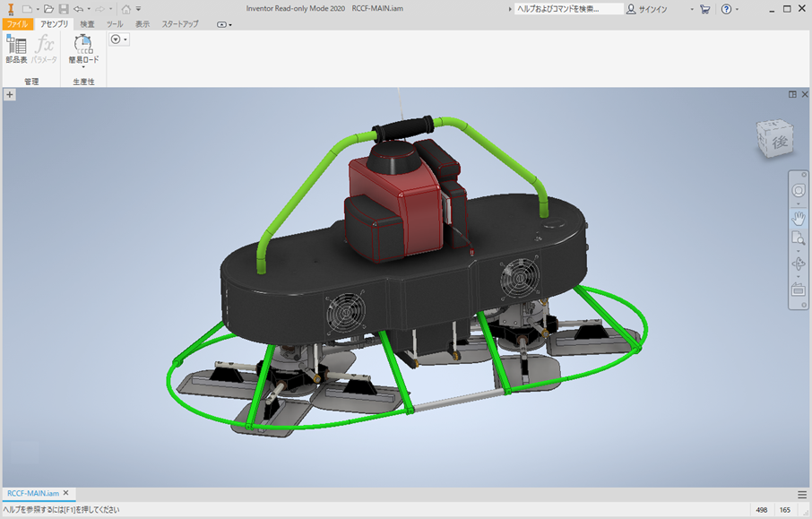The height and width of the screenshot is (519, 812).
Task: Click the navigation bar bottom customize dot
Action: coord(804,305)
